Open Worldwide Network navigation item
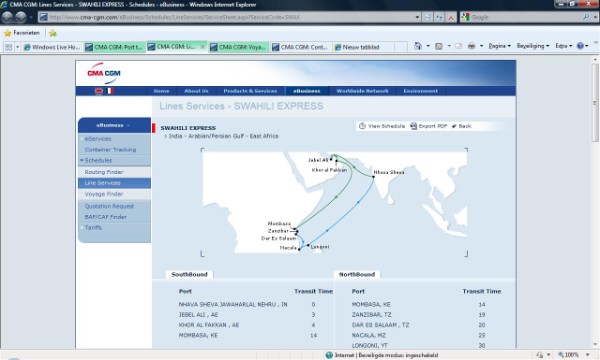 362,91
